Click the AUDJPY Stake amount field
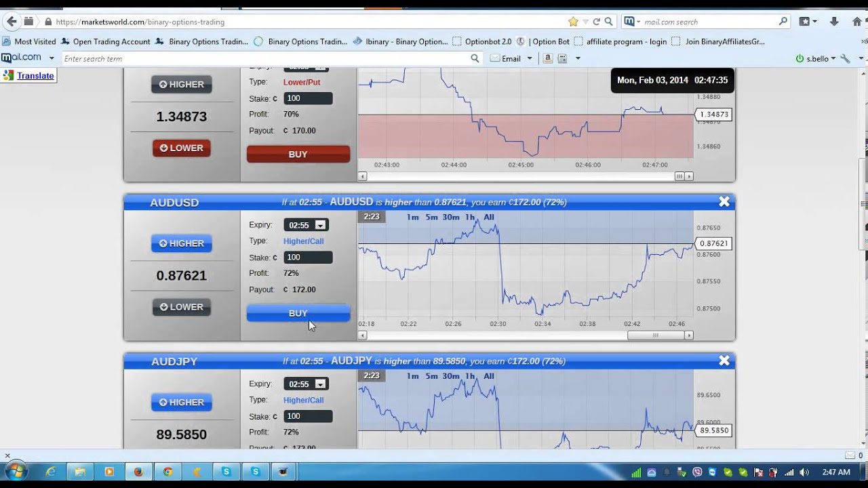 tap(308, 416)
